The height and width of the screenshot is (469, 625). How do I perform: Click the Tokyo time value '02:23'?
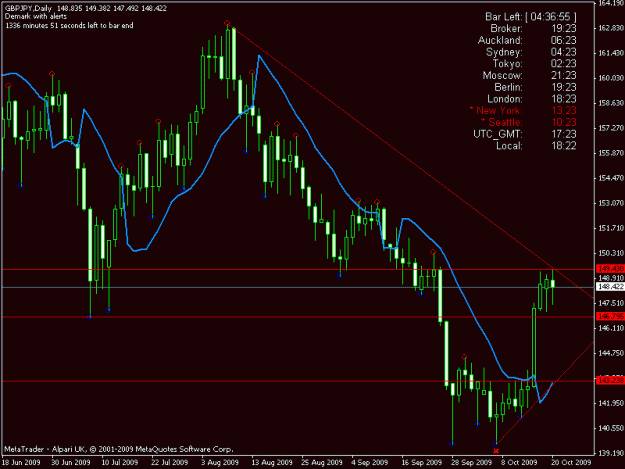[564, 64]
